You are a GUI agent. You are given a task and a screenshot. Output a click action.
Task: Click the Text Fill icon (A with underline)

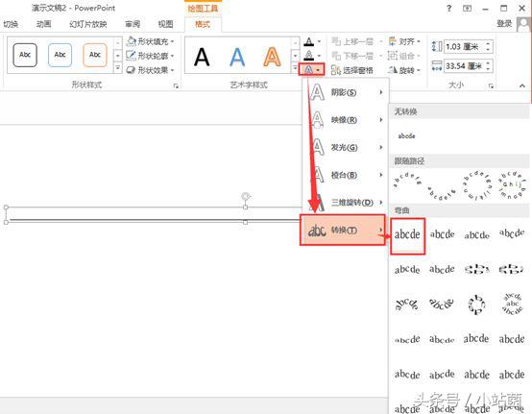tap(309, 41)
